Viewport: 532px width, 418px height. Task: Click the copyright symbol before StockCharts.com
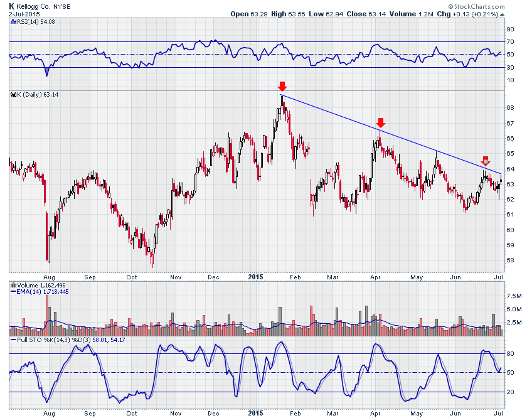point(450,6)
